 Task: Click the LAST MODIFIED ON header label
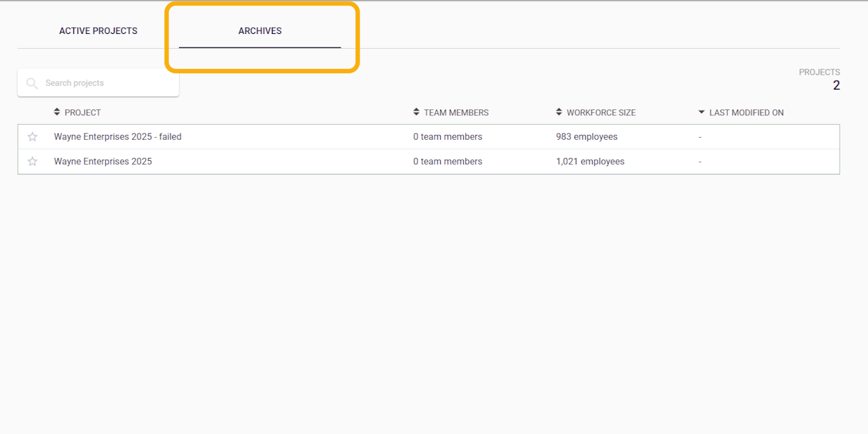(746, 113)
